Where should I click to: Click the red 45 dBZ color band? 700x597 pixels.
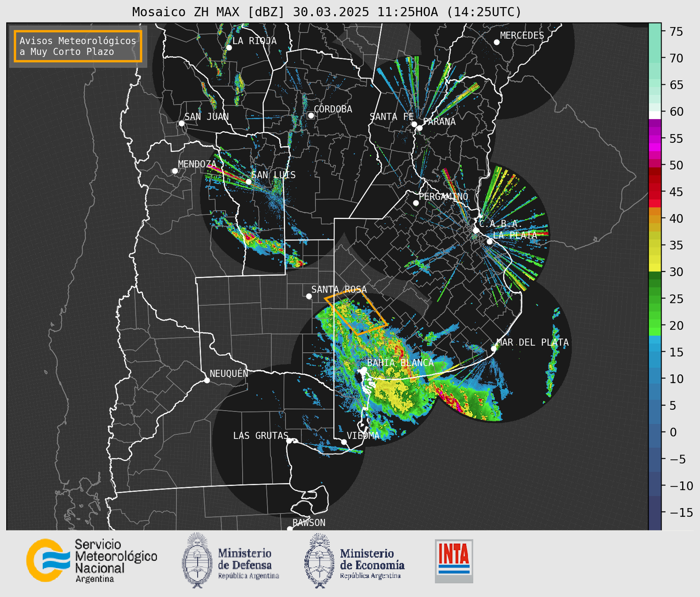(x=655, y=192)
